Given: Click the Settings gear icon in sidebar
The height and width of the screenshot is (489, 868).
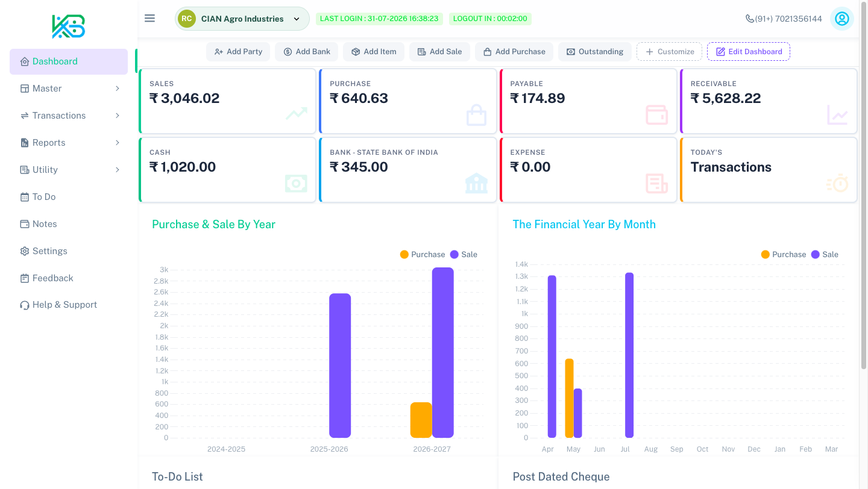Looking at the screenshot, I should [x=25, y=251].
